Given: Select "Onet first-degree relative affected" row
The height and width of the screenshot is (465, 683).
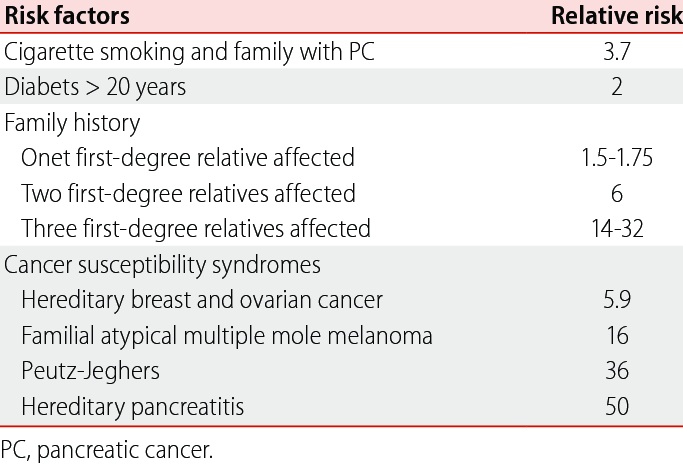Looking at the screenshot, I should (x=187, y=158).
